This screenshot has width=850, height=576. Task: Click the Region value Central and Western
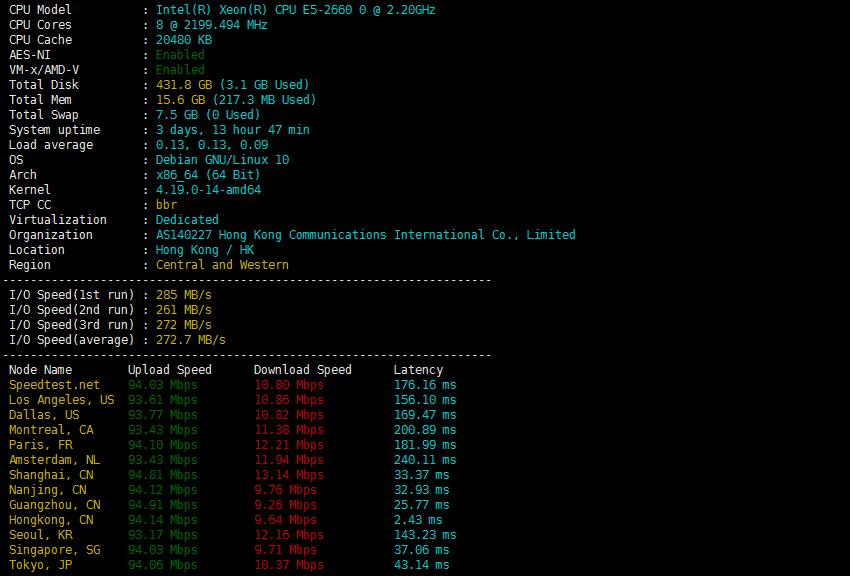[222, 265]
